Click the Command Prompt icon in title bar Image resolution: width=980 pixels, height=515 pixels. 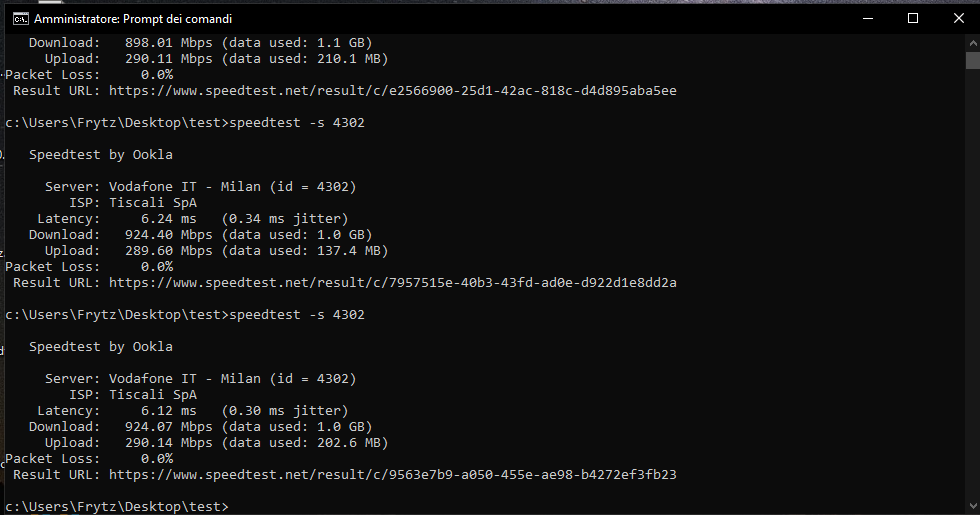point(21,19)
